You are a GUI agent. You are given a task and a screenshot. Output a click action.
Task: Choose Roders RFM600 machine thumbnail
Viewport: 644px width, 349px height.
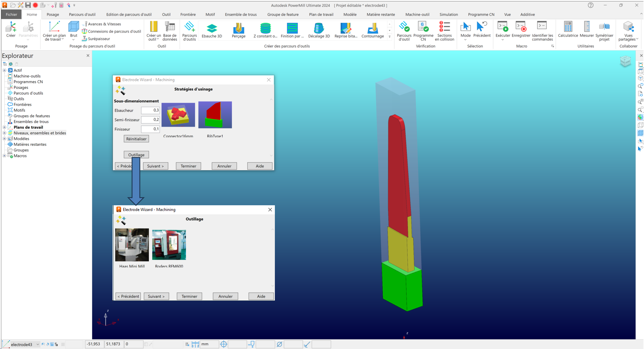click(169, 245)
